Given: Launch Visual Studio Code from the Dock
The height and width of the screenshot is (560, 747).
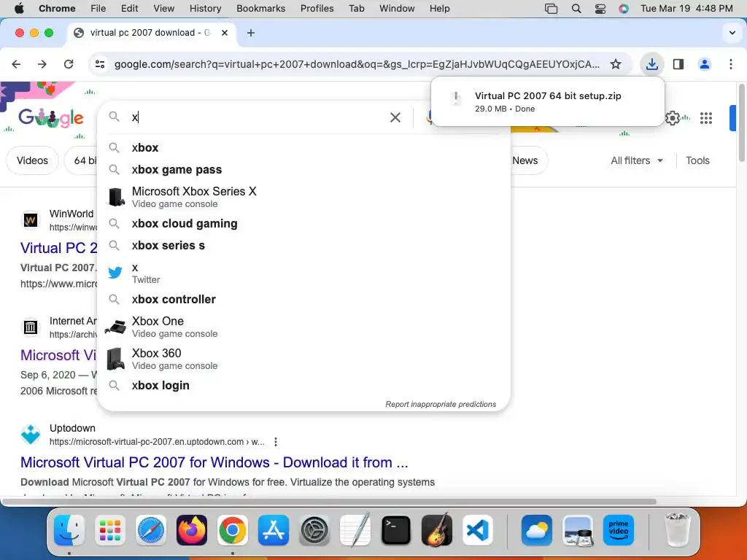Looking at the screenshot, I should point(477,529).
